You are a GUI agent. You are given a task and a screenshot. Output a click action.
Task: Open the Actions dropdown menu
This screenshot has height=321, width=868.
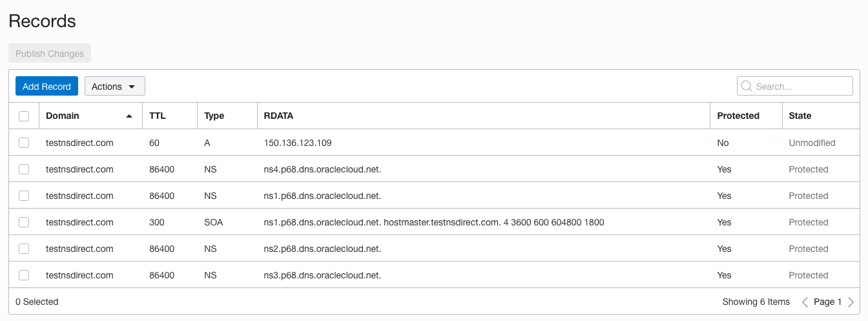[x=114, y=87]
